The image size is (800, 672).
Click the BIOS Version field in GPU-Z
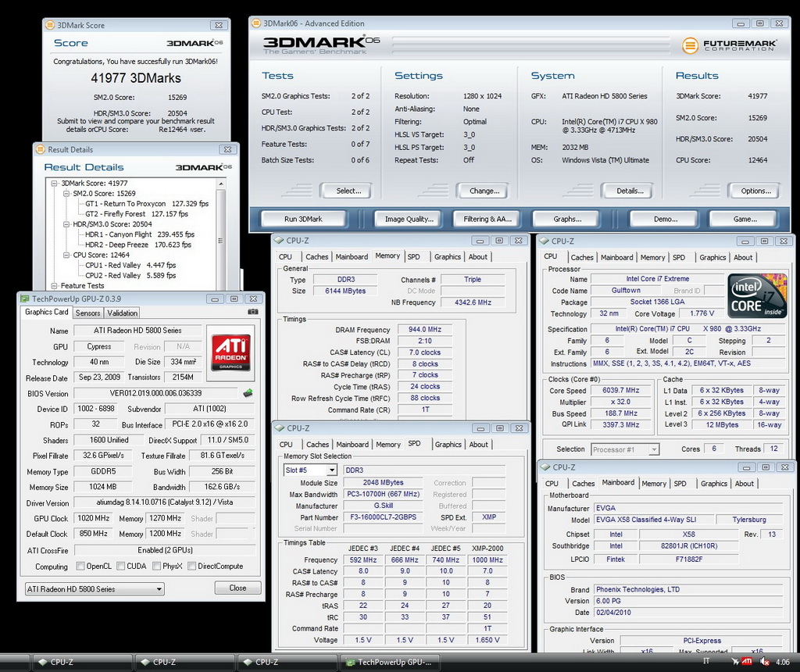point(155,393)
